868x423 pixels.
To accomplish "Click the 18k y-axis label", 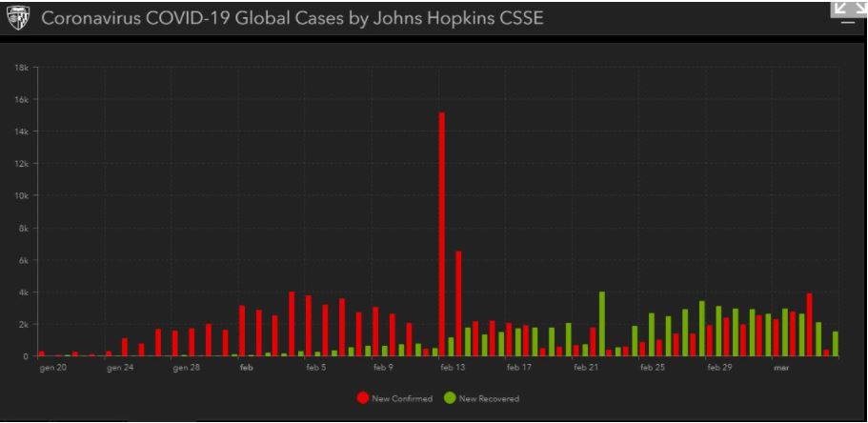I will click(22, 68).
